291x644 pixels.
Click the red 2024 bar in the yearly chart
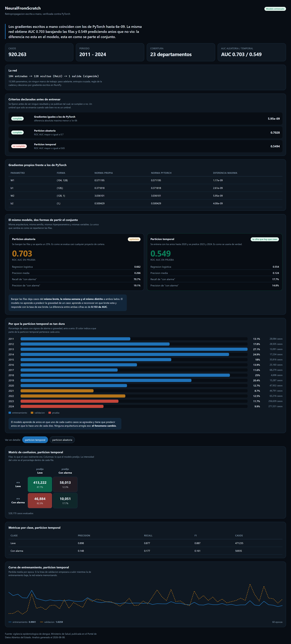62,406
